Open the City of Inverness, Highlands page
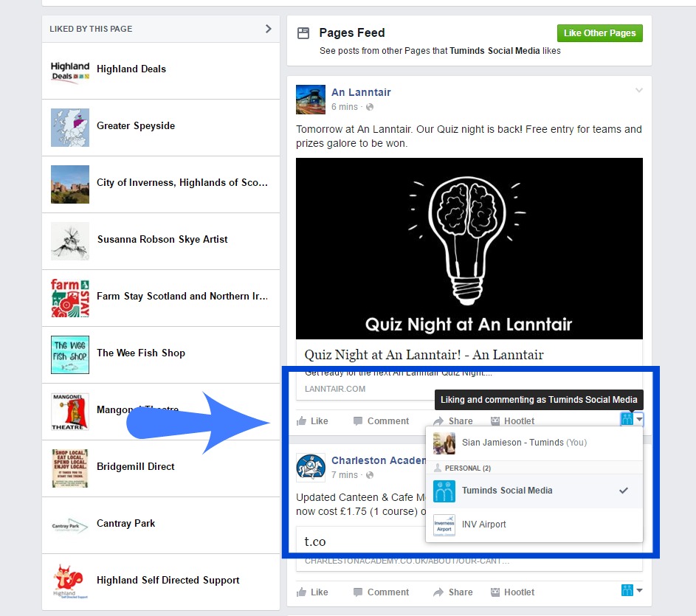Image resolution: width=696 pixels, height=616 pixels. [182, 183]
